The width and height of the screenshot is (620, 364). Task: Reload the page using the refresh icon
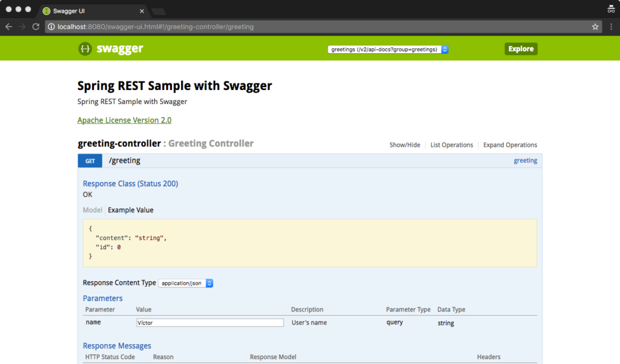(36, 27)
